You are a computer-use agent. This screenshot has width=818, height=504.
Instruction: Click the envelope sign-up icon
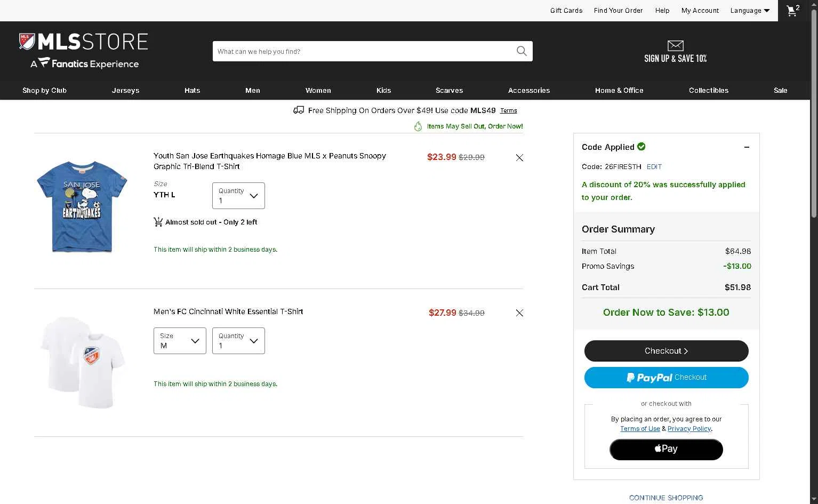(676, 46)
